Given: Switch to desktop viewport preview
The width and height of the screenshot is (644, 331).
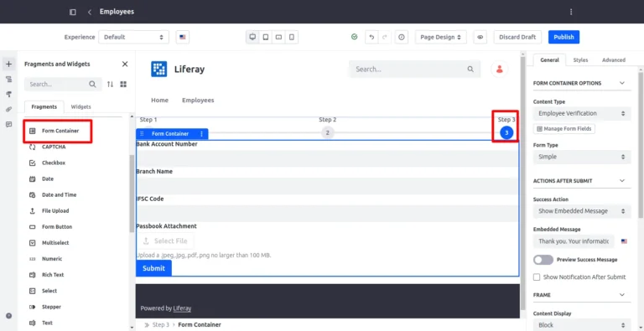Looking at the screenshot, I should coord(252,37).
